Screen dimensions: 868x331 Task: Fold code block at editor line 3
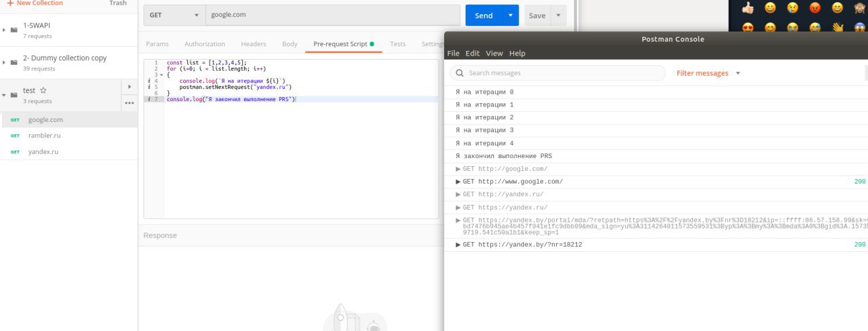pyautogui.click(x=160, y=75)
